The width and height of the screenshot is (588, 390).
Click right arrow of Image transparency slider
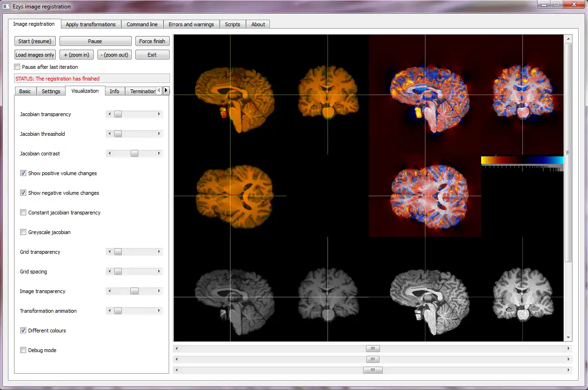click(x=159, y=291)
